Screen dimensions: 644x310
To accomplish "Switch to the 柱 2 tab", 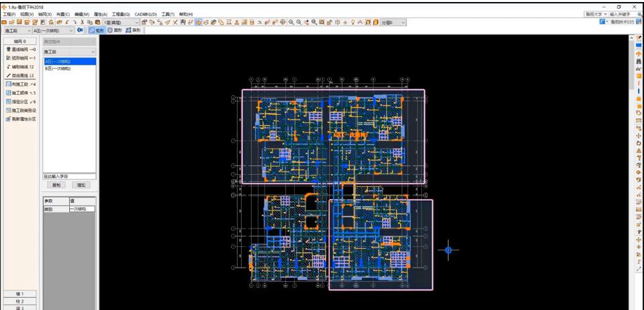I will point(19,301).
